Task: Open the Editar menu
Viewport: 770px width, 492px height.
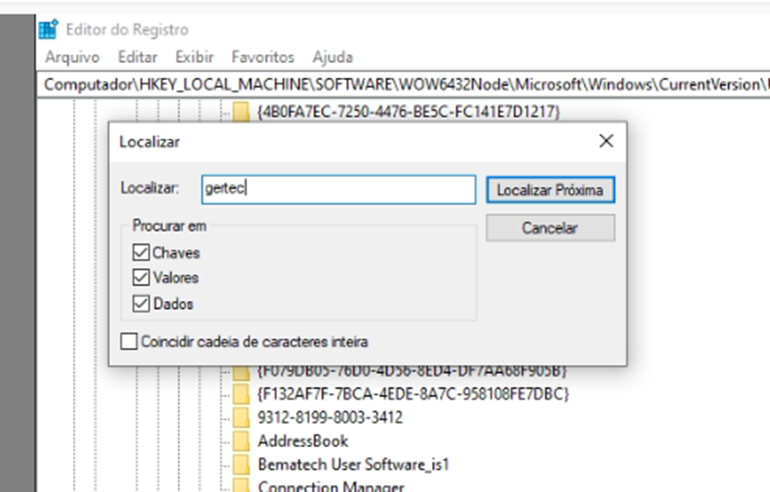Action: 138,57
